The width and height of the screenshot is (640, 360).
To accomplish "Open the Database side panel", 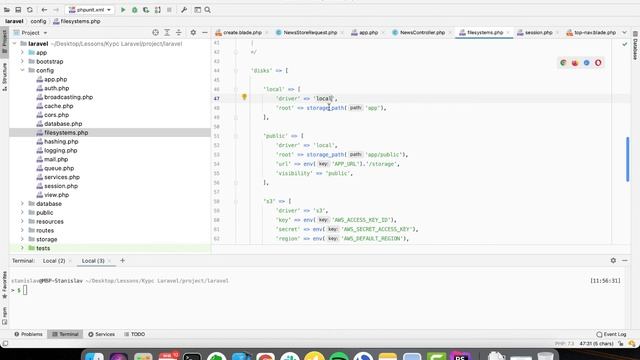I will (x=635, y=46).
